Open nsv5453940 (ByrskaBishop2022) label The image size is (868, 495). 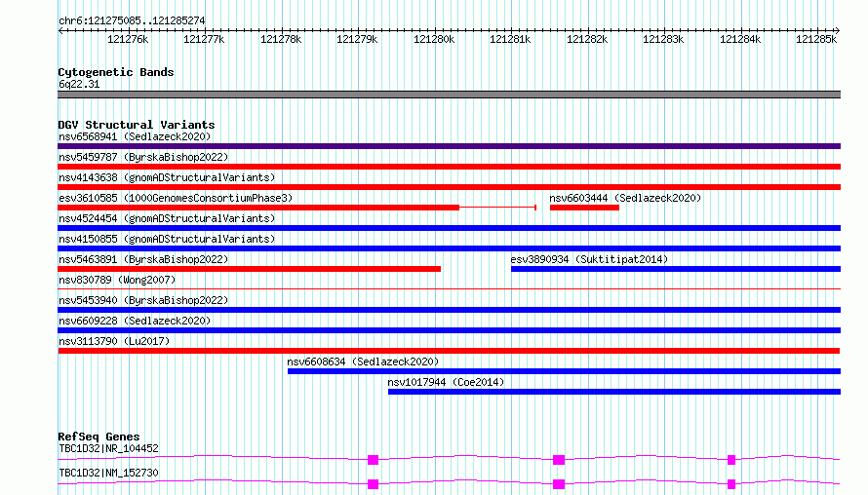143,300
